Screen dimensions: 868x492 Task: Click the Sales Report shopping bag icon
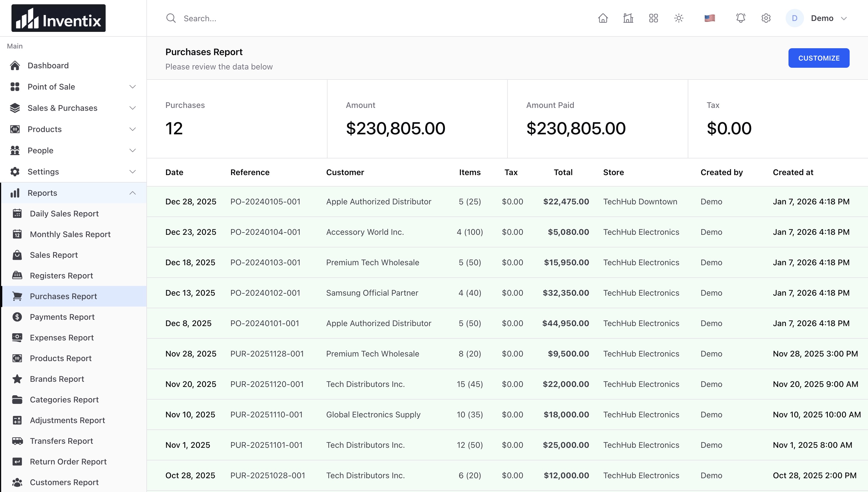[17, 255]
